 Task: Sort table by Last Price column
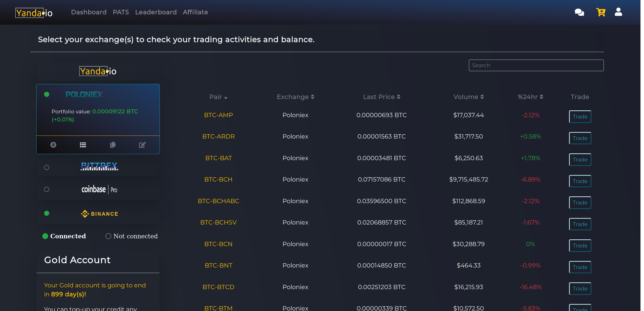(381, 97)
